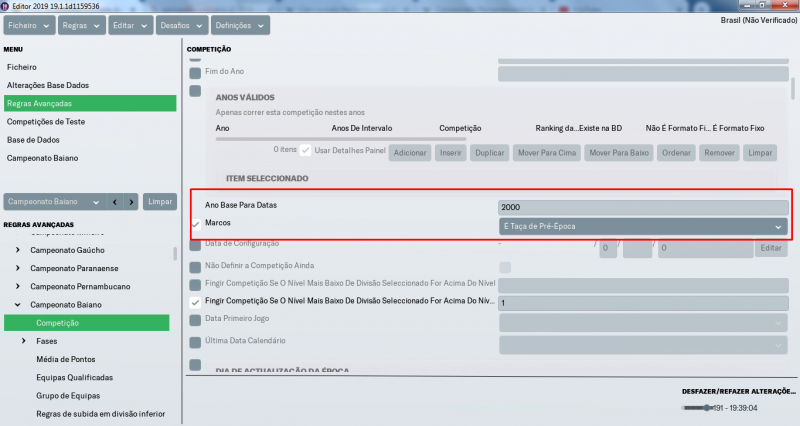Open the Campeonato Baiano selector dropdown
This screenshot has width=800, height=426.
coord(52,202)
